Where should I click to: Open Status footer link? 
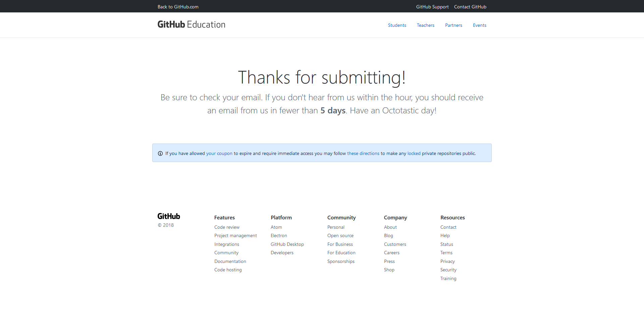coord(447,244)
